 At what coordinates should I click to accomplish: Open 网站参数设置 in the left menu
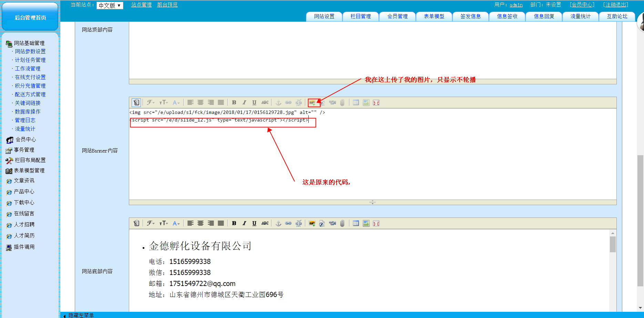(x=30, y=51)
